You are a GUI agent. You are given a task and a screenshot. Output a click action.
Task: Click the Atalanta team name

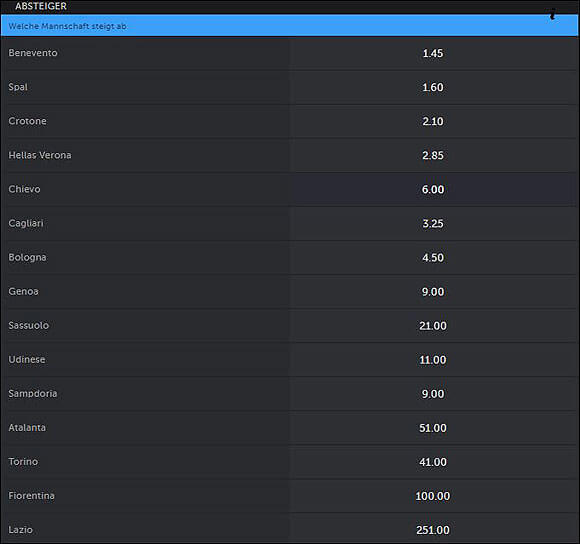tap(27, 427)
